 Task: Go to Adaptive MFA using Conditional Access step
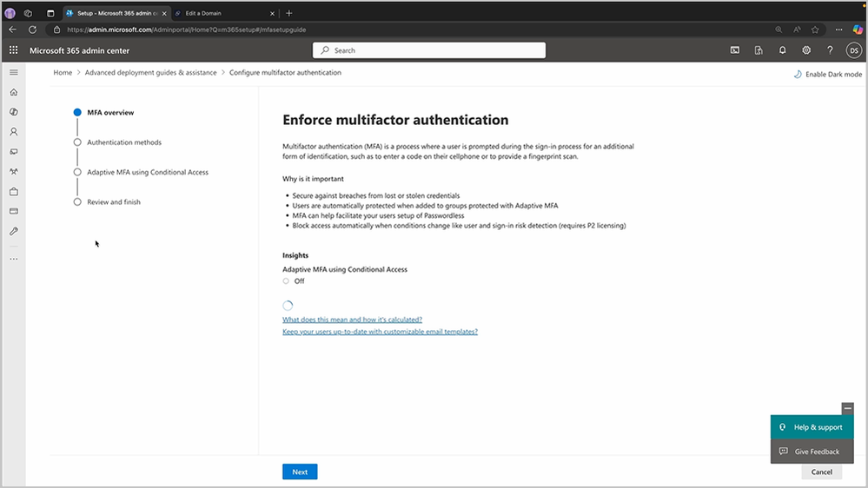pos(147,172)
